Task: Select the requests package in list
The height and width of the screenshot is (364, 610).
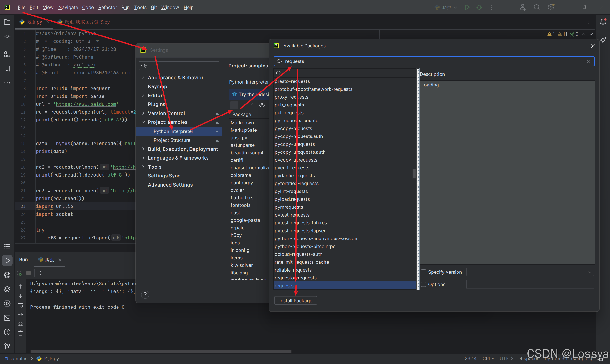Action: (345, 286)
